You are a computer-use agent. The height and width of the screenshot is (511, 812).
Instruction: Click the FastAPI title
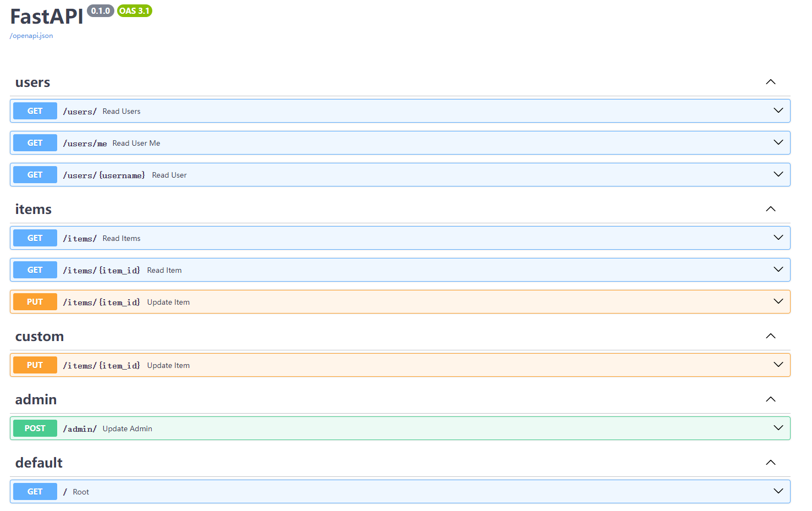(47, 17)
